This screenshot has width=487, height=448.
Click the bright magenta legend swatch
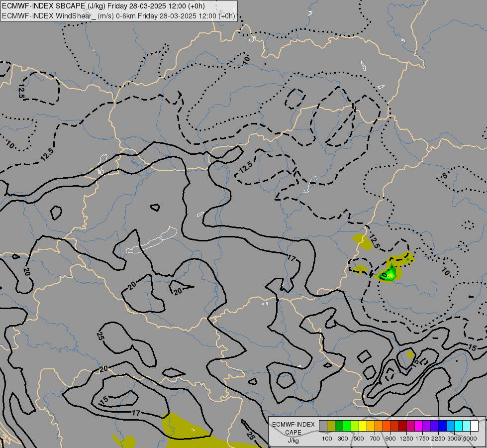tap(419, 426)
